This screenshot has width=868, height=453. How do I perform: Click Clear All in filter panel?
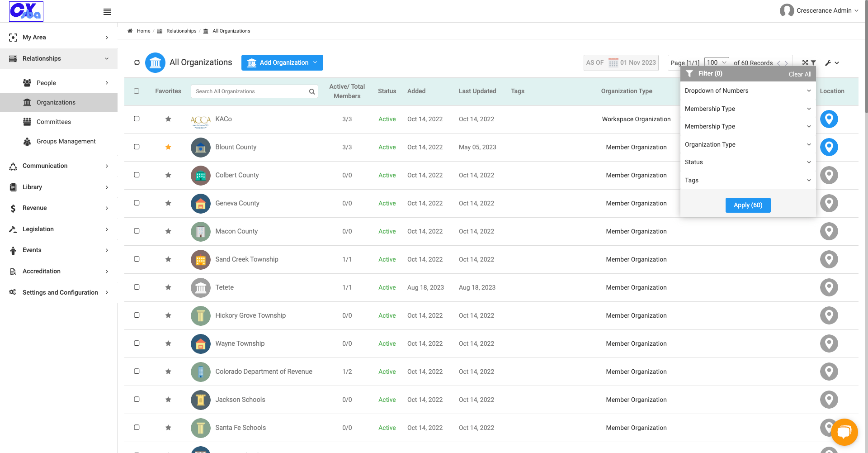[800, 74]
